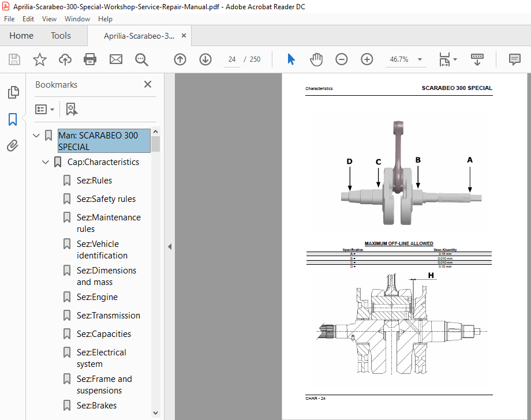Close the Bookmarks panel
531x420 pixels.
148,84
